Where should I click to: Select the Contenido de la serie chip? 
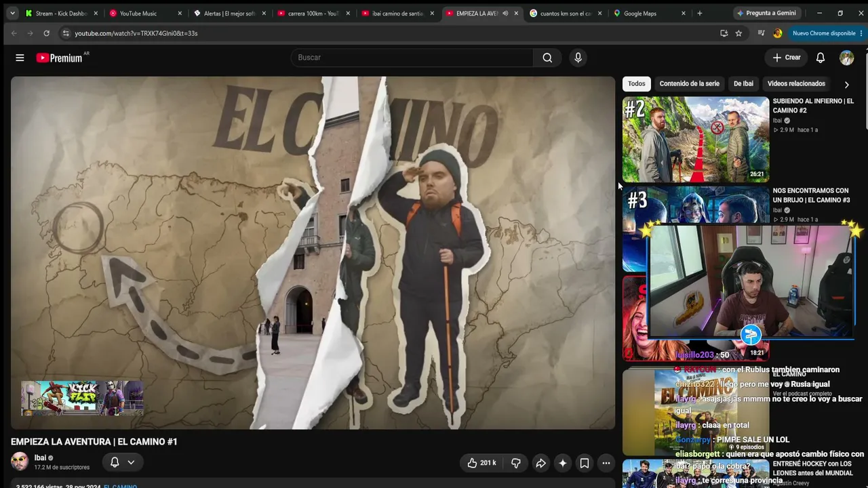(x=690, y=83)
